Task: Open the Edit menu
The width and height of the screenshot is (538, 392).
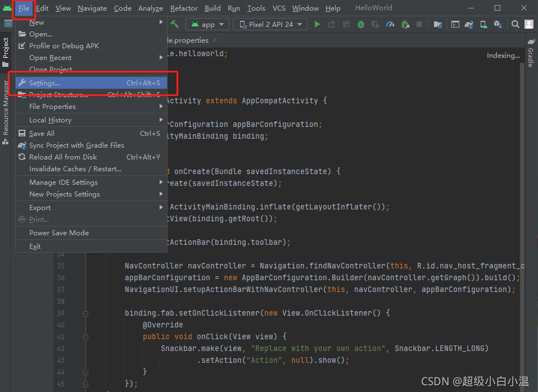Action: (x=42, y=8)
